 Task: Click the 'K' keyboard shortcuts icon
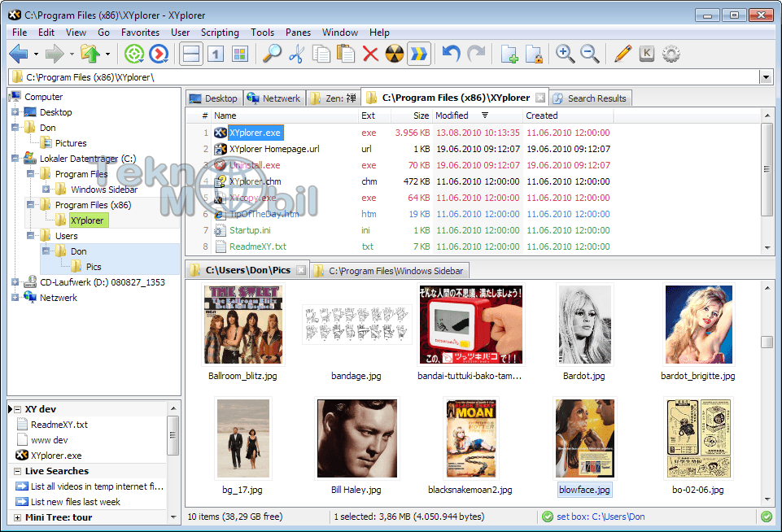click(x=647, y=54)
